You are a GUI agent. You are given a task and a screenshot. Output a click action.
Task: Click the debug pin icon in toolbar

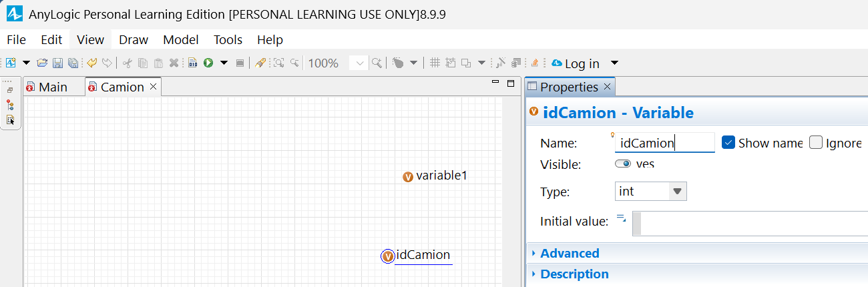[260, 63]
